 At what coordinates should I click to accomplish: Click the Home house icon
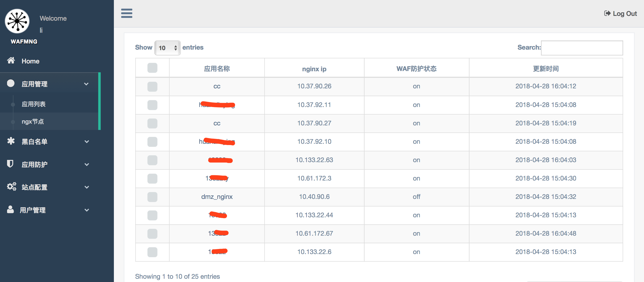tap(11, 60)
